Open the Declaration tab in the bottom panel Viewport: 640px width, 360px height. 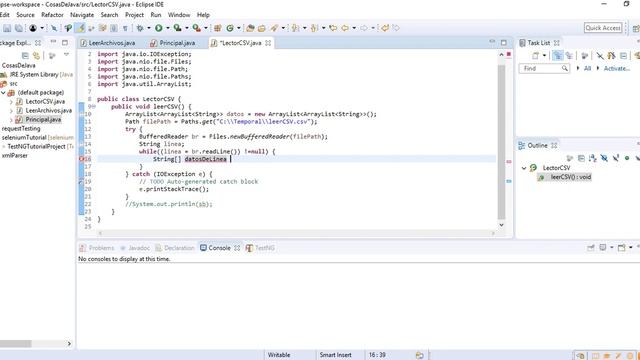[x=175, y=248]
